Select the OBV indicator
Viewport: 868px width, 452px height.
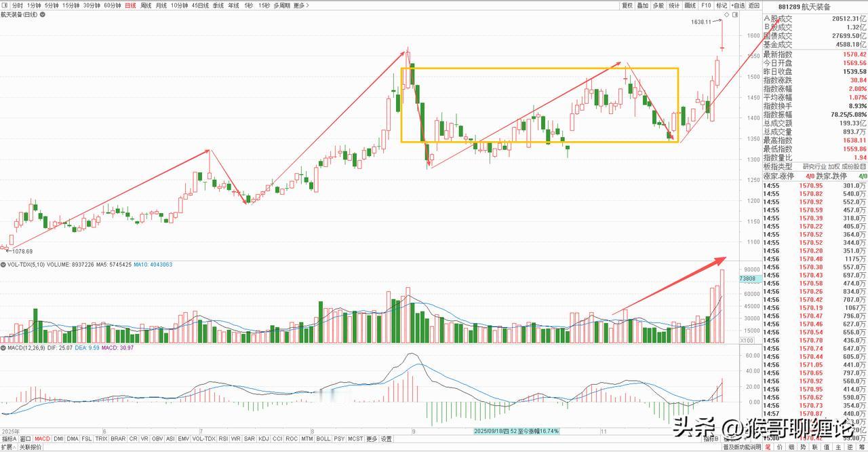pyautogui.click(x=157, y=439)
